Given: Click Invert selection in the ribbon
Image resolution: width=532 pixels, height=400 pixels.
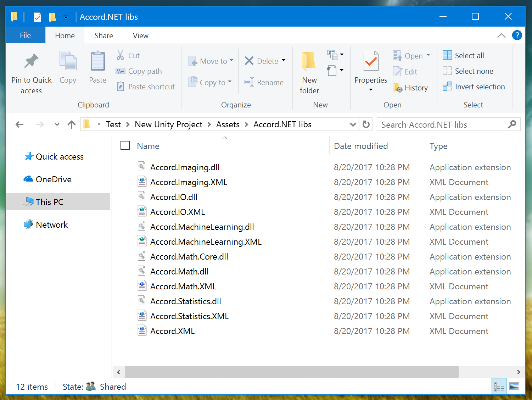Looking at the screenshot, I should [x=474, y=87].
